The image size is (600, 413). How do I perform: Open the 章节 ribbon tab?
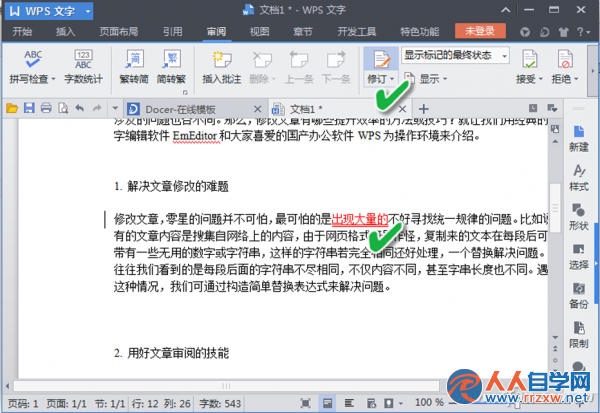303,32
